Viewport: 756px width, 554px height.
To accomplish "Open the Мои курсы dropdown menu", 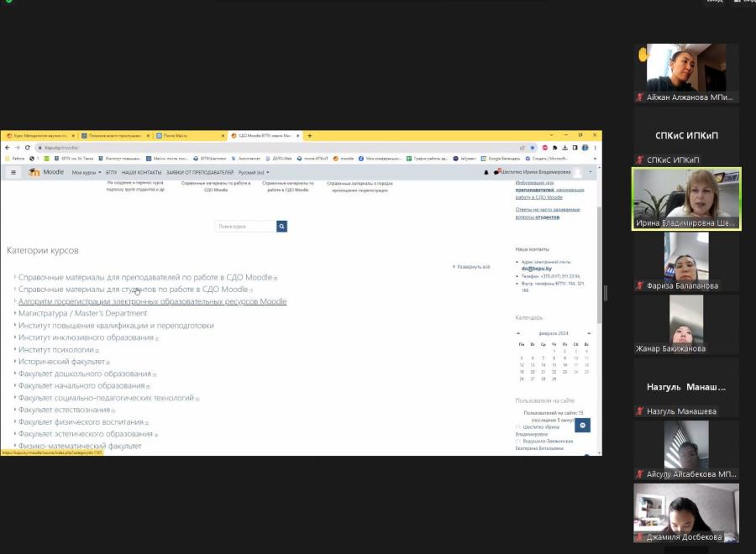I will tap(87, 172).
